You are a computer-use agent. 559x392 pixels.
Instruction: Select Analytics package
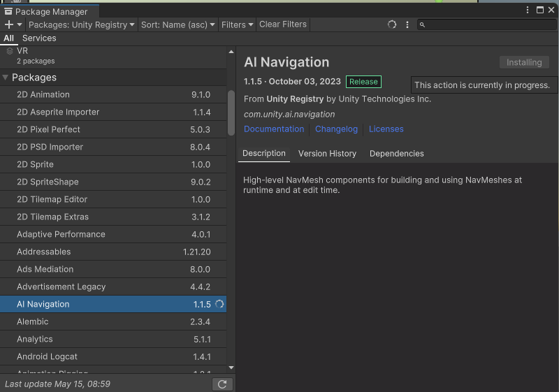coord(113,339)
